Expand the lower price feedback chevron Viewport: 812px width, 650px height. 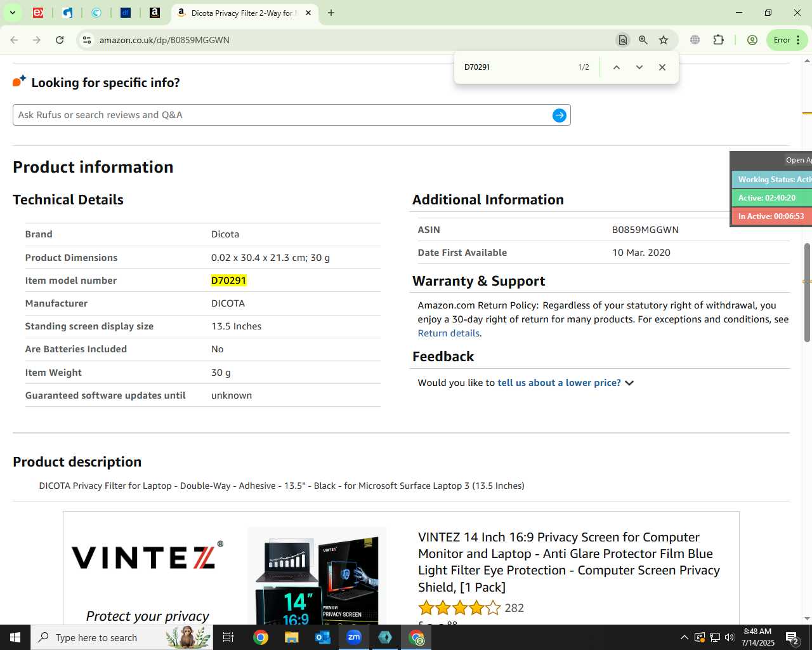click(x=629, y=383)
